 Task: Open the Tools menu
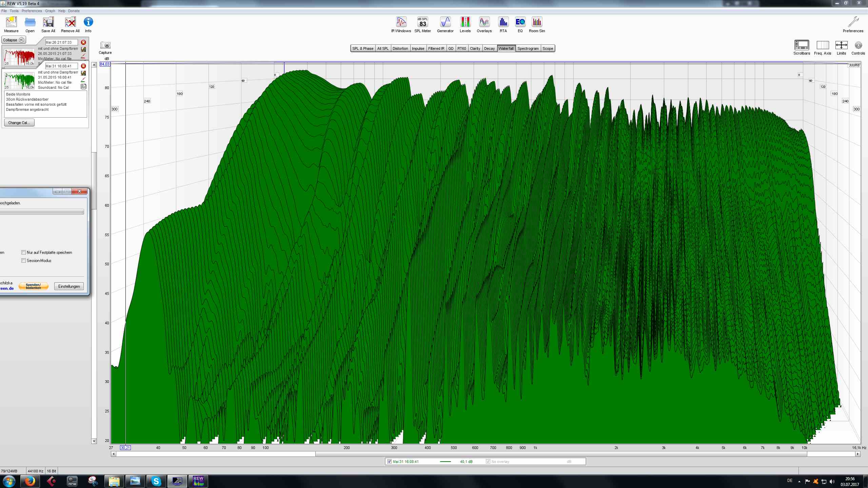click(x=14, y=11)
